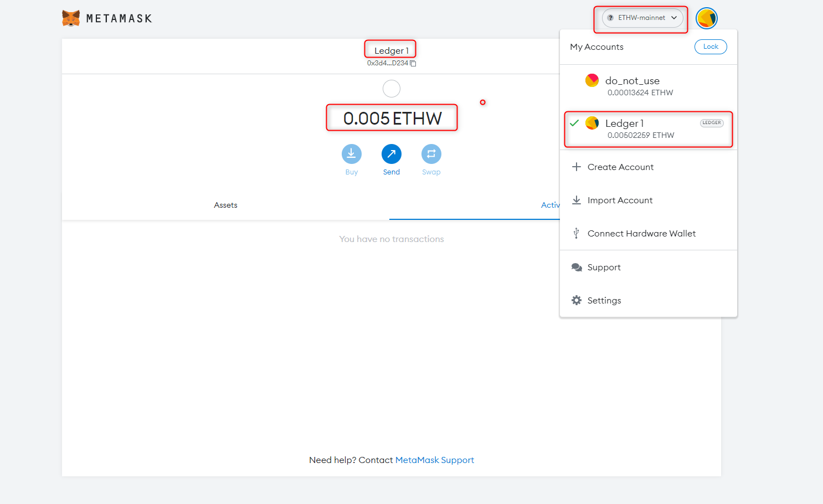Choose Create Account
The height and width of the screenshot is (504, 823).
(620, 167)
